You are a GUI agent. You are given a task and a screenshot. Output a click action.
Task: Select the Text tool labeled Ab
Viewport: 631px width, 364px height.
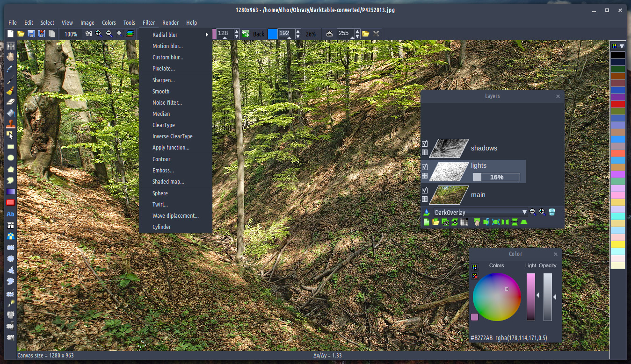click(10, 214)
